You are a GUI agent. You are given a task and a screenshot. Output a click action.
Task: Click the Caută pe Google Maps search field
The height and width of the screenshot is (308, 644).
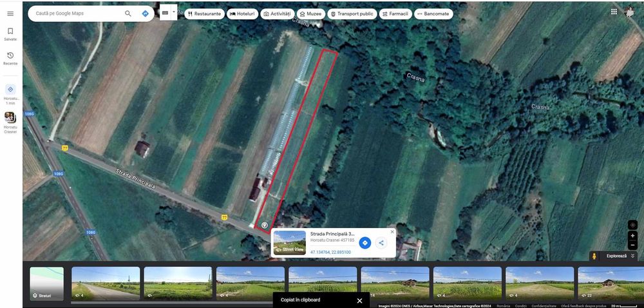pyautogui.click(x=78, y=14)
